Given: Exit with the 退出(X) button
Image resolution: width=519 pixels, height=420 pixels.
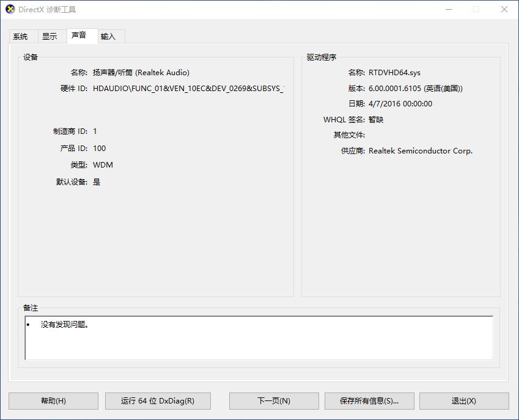Looking at the screenshot, I should point(464,401).
